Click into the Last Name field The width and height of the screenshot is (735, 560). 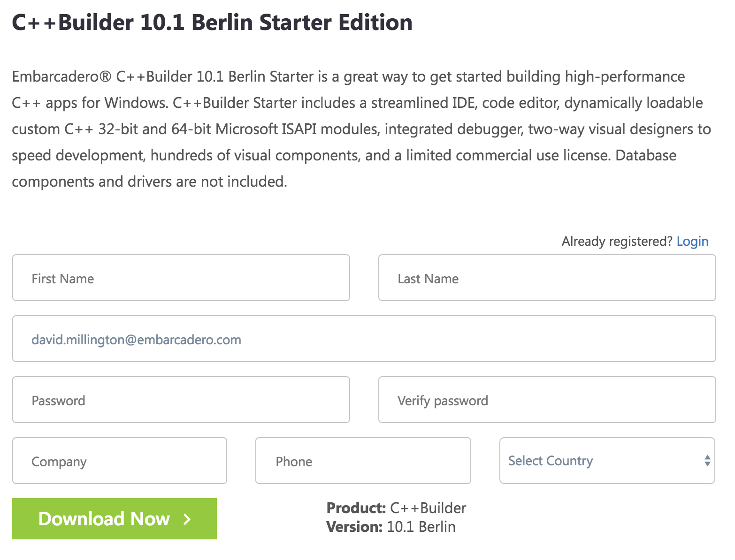[x=547, y=278]
